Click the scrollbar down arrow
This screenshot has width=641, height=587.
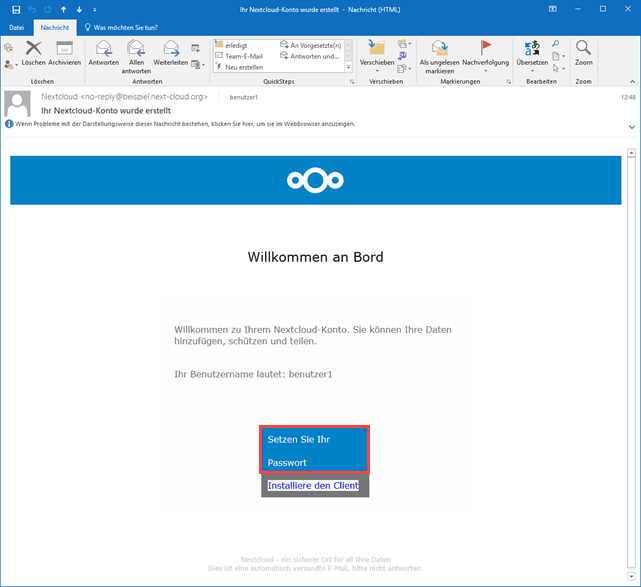tap(631, 576)
